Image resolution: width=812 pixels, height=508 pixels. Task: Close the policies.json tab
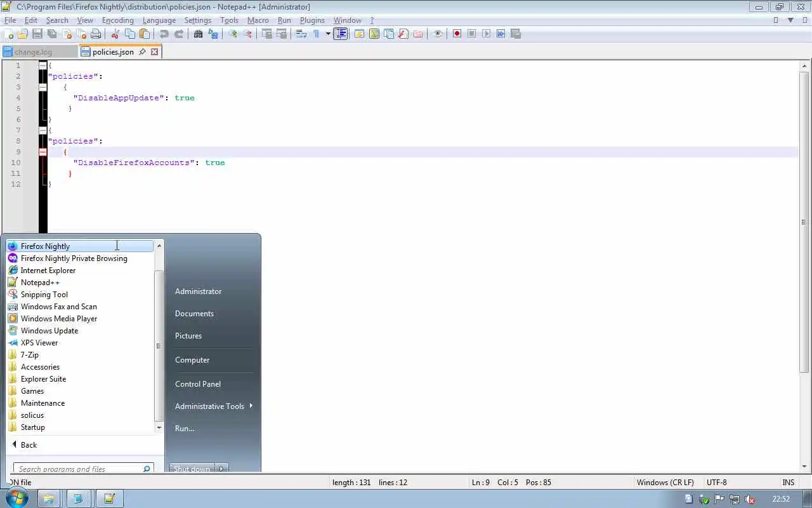pyautogui.click(x=154, y=52)
